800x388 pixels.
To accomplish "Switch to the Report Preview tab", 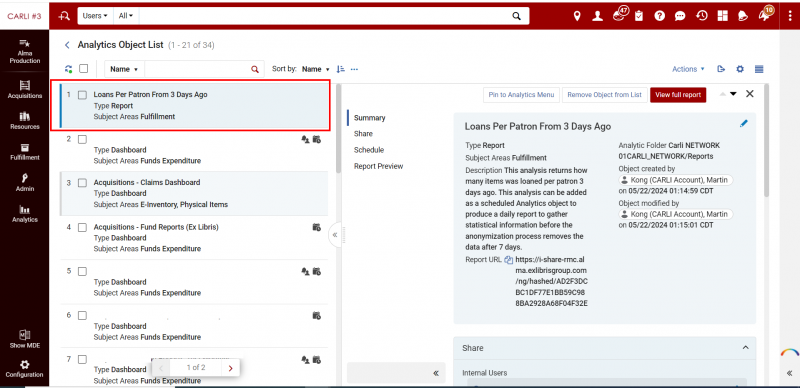I will tap(379, 166).
